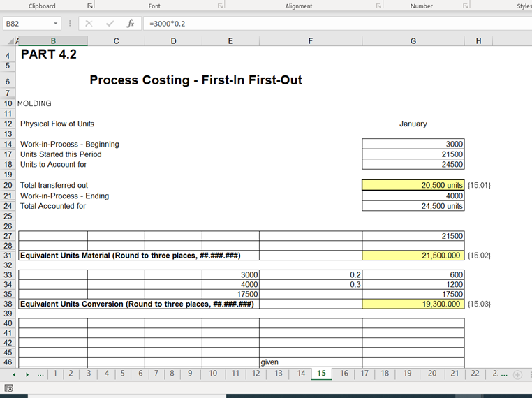Select Work-in-Process Ending value 4000
Image resolution: width=532 pixels, height=398 pixels.
point(413,196)
